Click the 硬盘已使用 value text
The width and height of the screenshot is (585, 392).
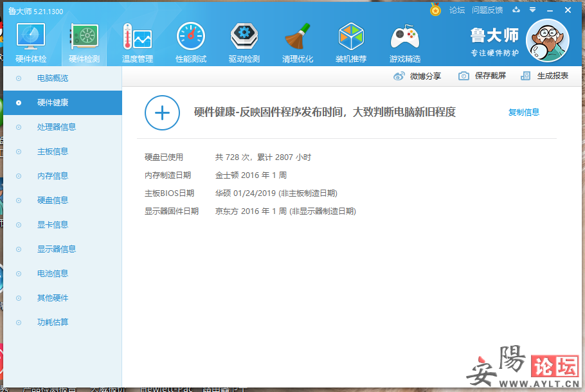pos(263,157)
